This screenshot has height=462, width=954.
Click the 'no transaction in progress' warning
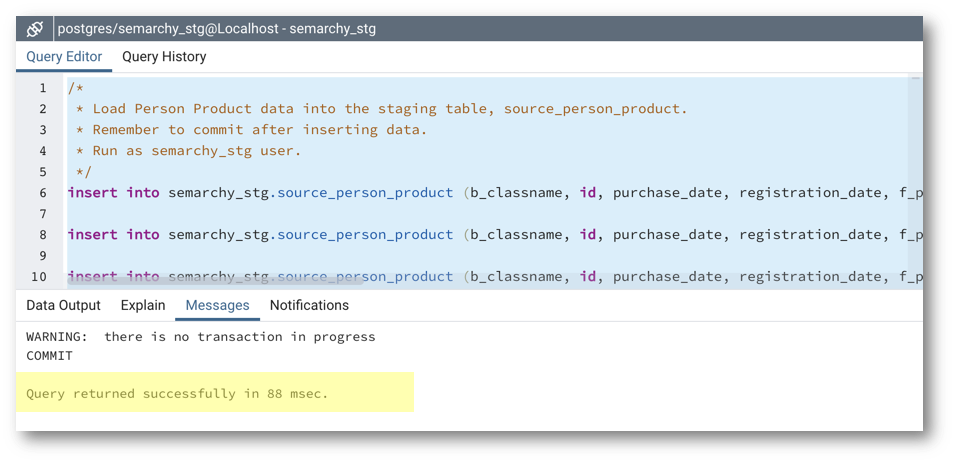click(x=200, y=337)
